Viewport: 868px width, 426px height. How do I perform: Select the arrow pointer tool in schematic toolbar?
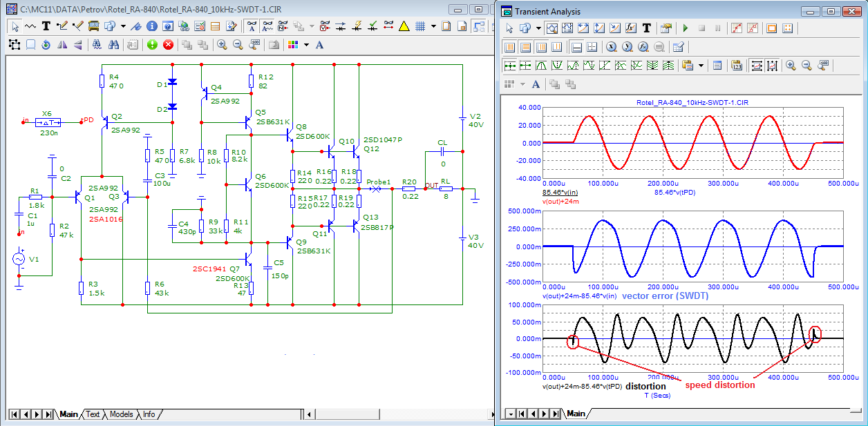pyautogui.click(x=15, y=26)
